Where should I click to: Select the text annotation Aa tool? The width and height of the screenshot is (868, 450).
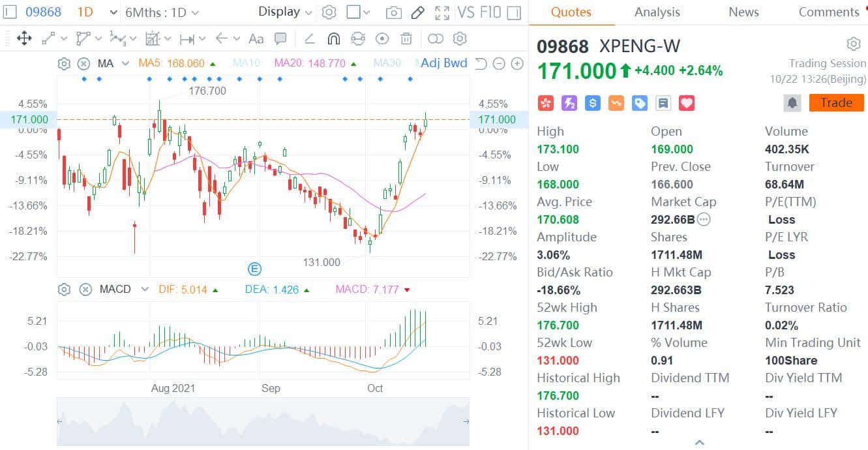[x=256, y=38]
